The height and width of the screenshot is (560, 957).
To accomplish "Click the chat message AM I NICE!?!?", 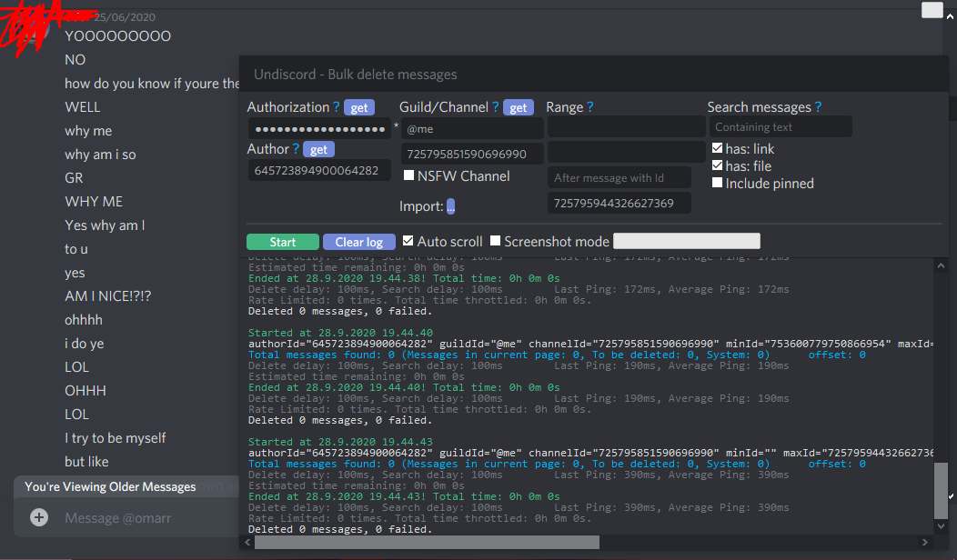I will coord(108,296).
